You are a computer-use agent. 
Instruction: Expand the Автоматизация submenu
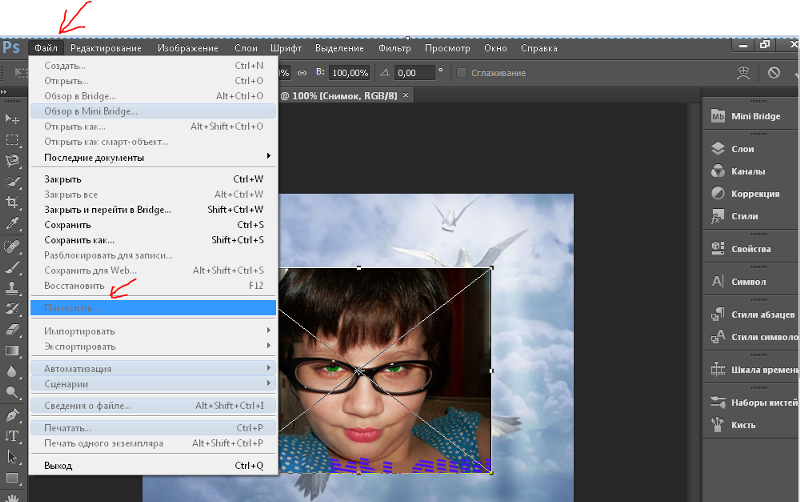153,368
